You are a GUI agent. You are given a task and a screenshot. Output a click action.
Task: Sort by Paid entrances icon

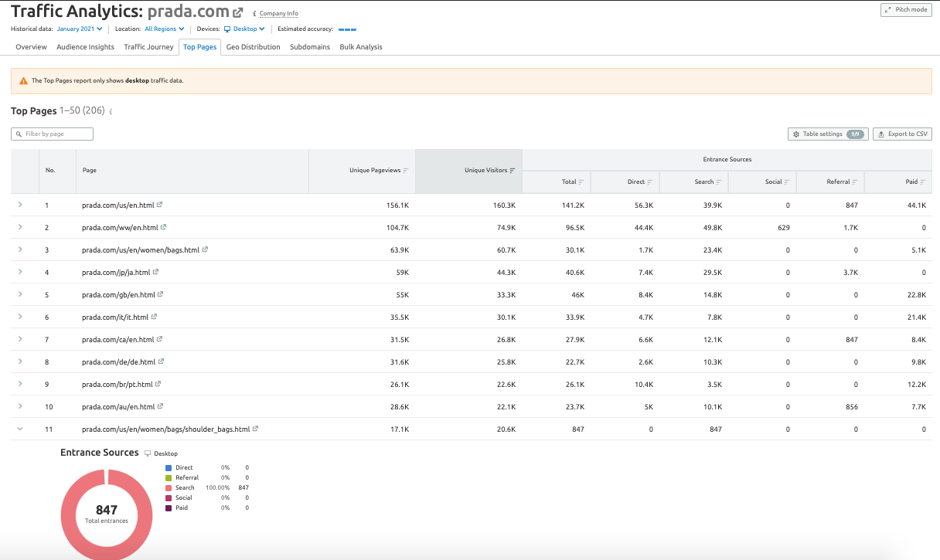(924, 182)
